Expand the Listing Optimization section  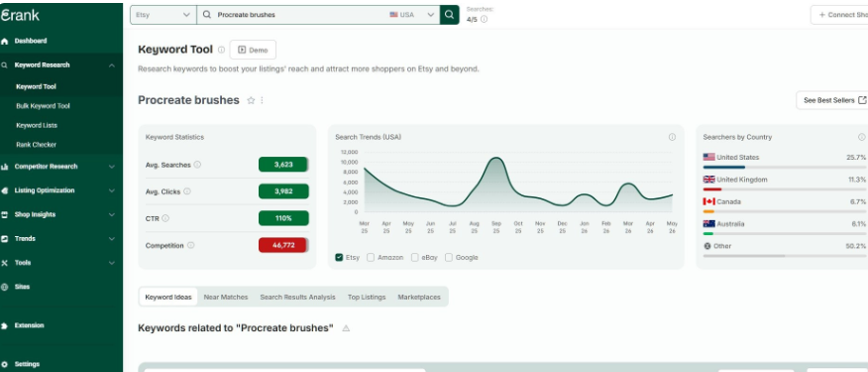point(112,190)
